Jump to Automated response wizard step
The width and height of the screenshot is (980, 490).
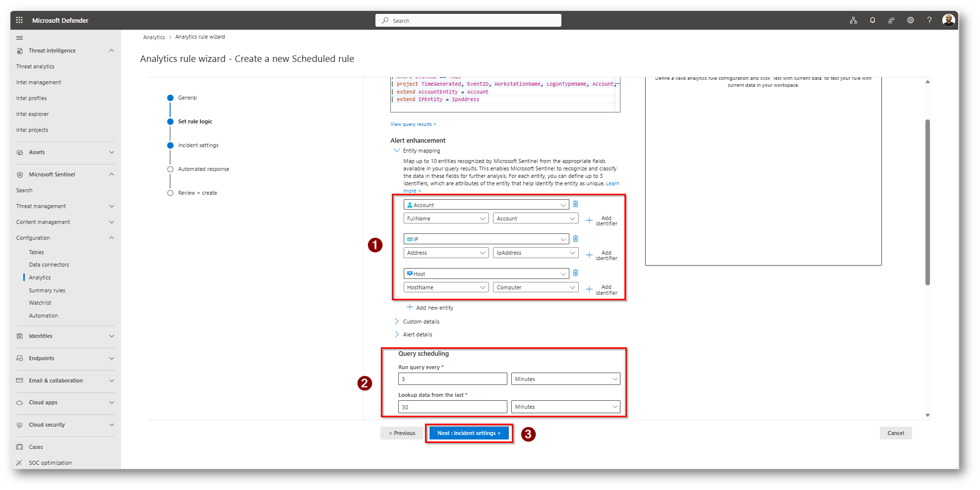[x=203, y=169]
